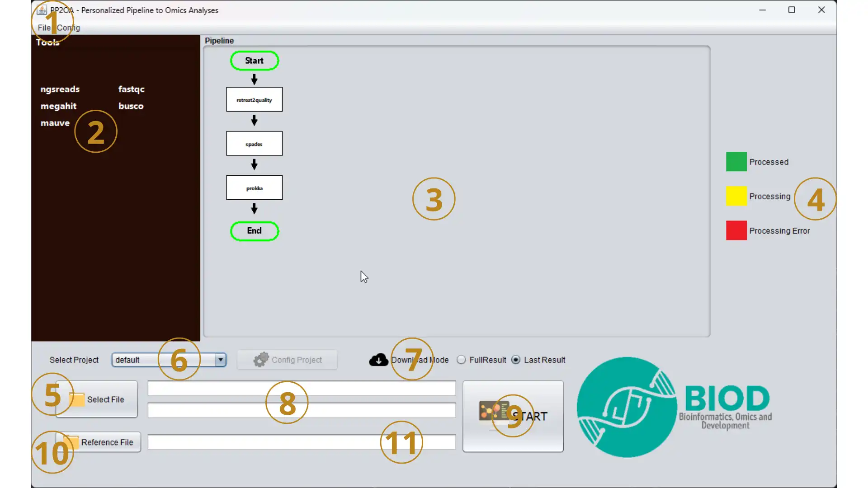Click Config Project settings gear icon
Image resolution: width=868 pixels, height=488 pixels.
click(261, 359)
